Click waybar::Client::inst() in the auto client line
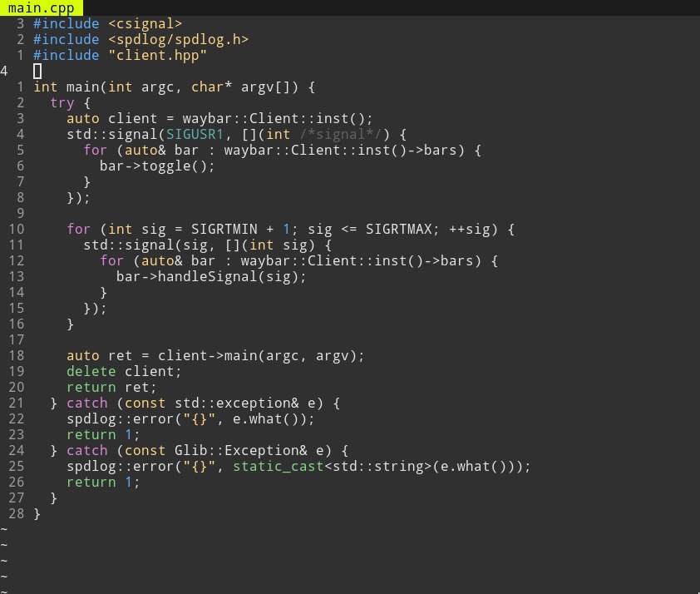The image size is (700, 594). [274, 119]
